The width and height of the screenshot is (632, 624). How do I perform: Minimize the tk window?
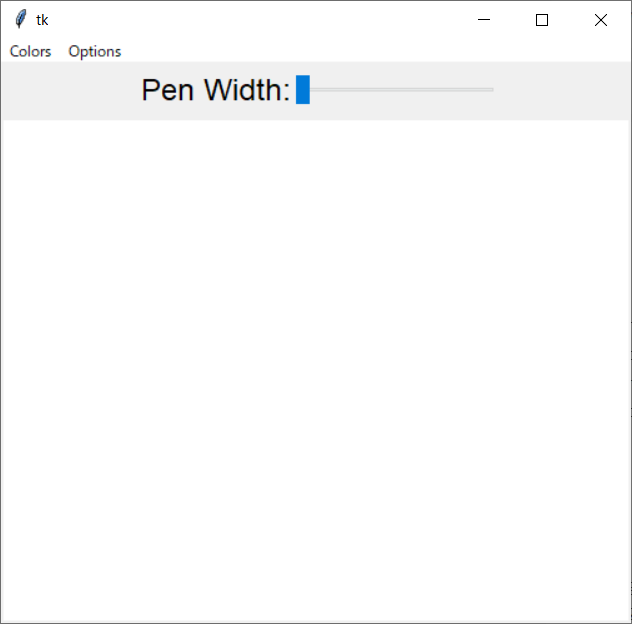[x=484, y=20]
